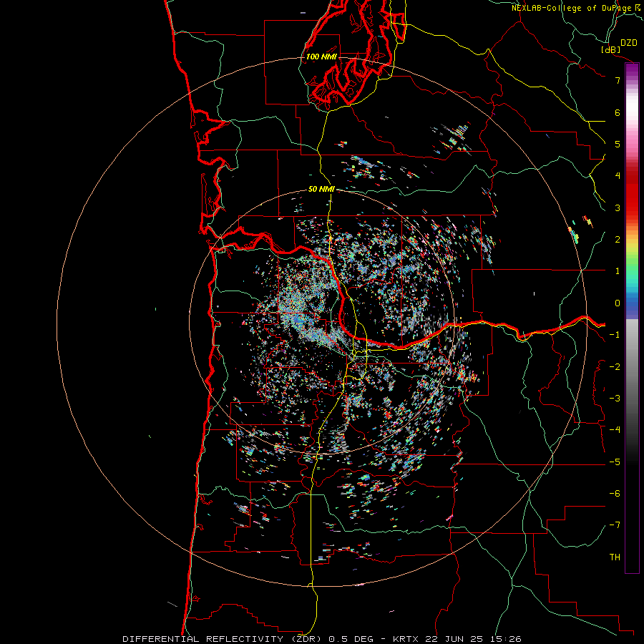Click the "DZD" product label above the scale
Image resolution: width=644 pixels, height=644 pixels.
click(x=629, y=43)
